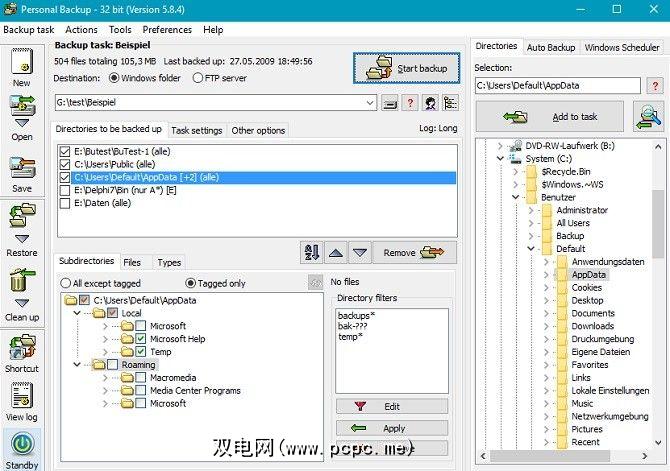Click the System (C:) drive icon
This screenshot has height=471, width=670.
pos(515,159)
